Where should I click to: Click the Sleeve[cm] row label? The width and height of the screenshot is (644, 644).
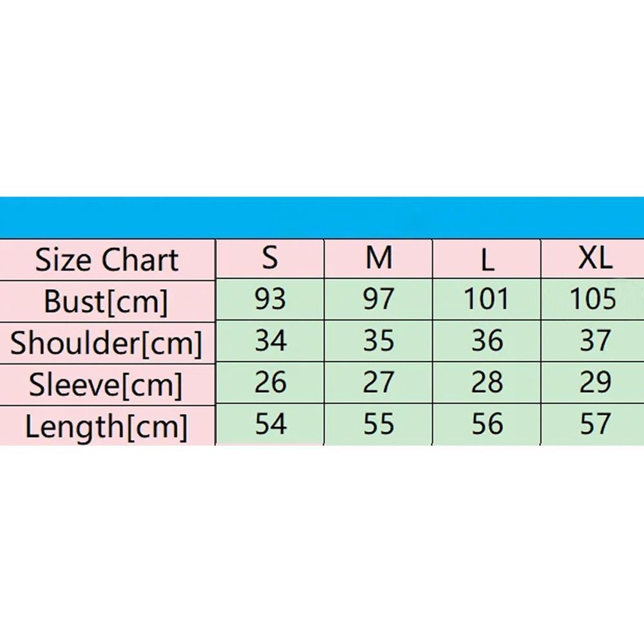[x=107, y=385]
